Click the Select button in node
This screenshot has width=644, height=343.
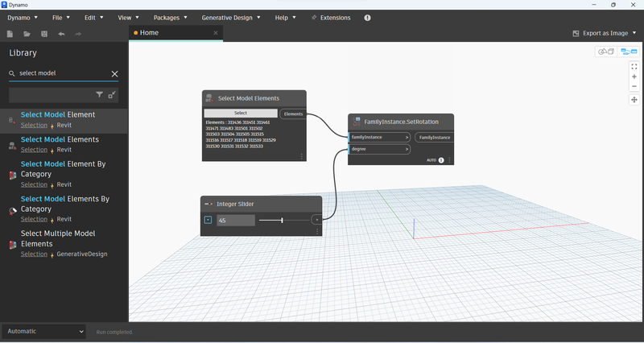pyautogui.click(x=241, y=113)
